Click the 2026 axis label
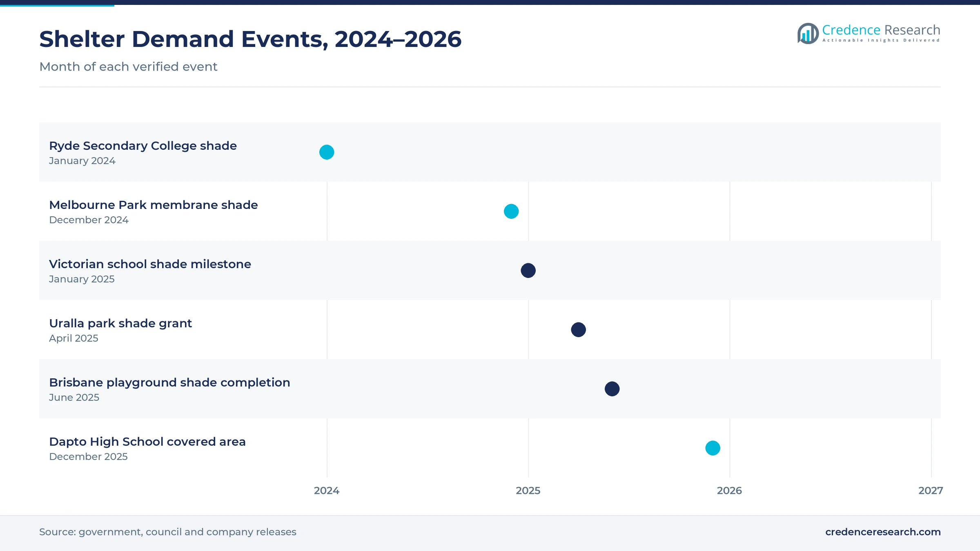The width and height of the screenshot is (980, 551). pyautogui.click(x=729, y=491)
